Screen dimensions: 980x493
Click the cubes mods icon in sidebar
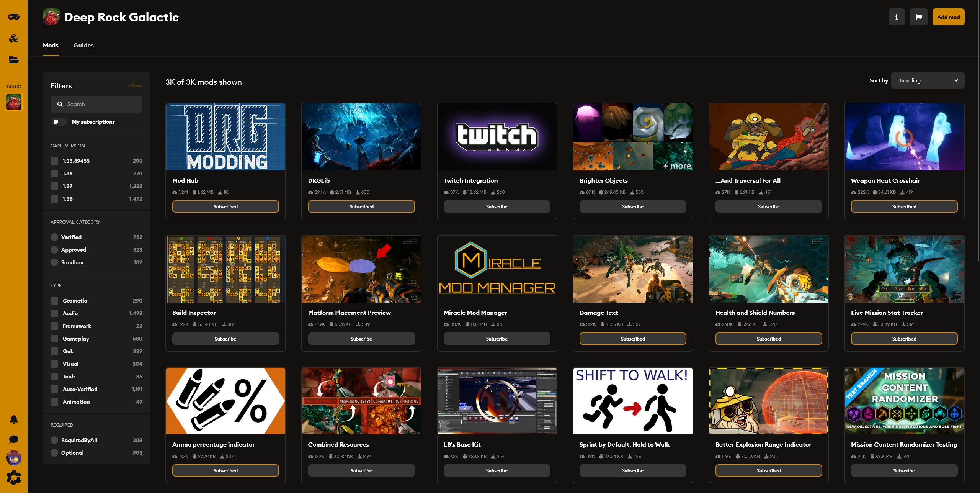(x=14, y=38)
